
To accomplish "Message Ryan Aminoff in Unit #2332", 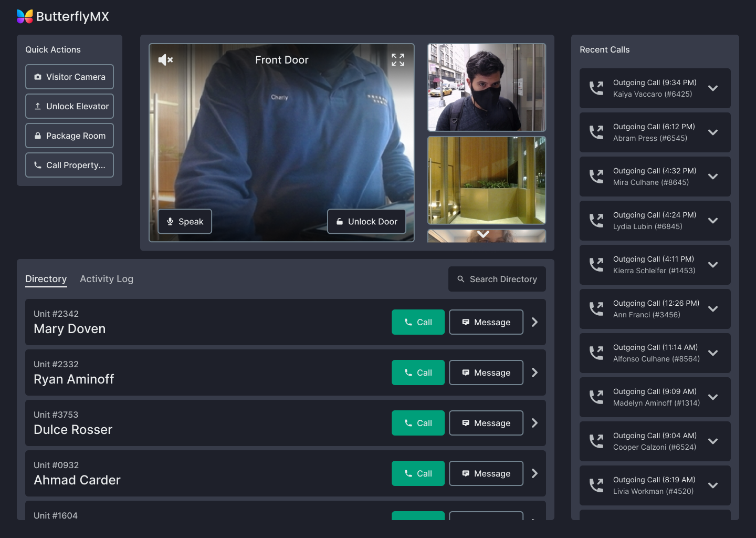I will [486, 373].
